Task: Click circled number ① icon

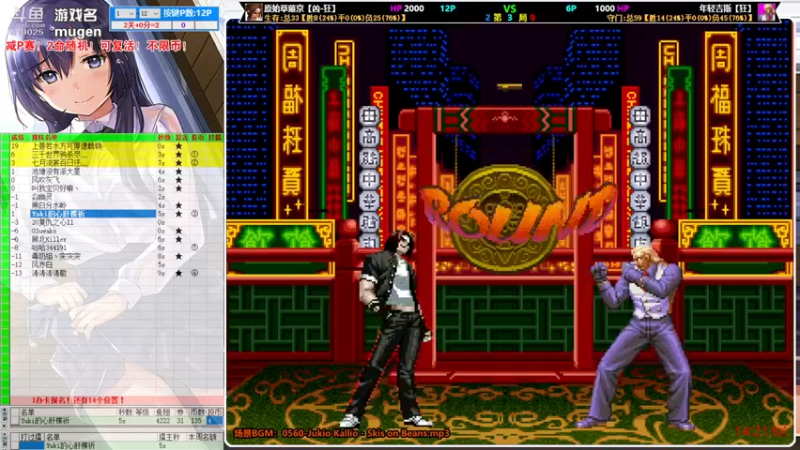Action: [194, 154]
